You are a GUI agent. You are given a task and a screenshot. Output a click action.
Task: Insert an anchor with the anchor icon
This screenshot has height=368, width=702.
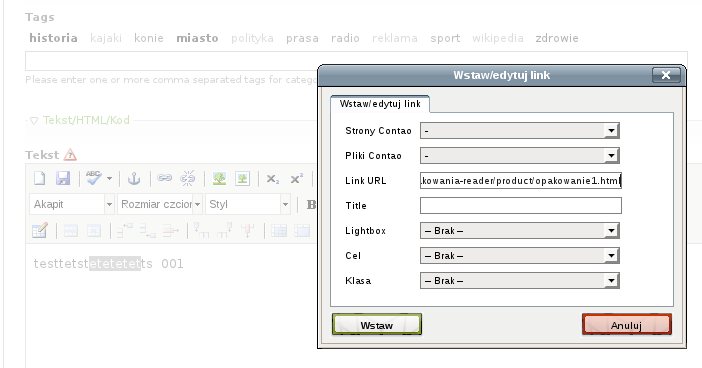(x=134, y=179)
